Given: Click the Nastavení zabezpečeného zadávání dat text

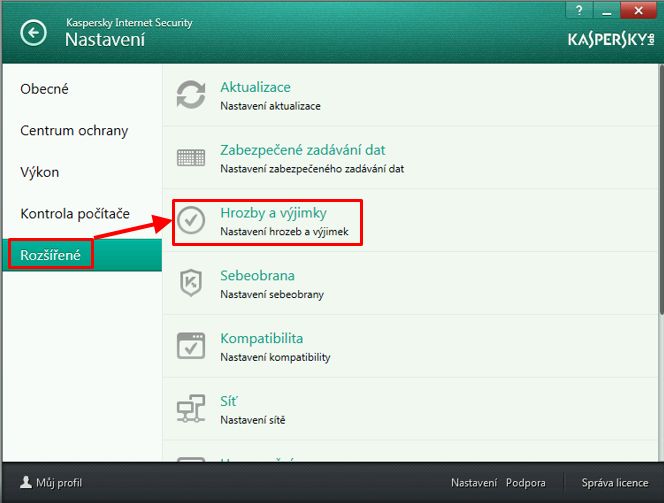Looking at the screenshot, I should [x=312, y=169].
